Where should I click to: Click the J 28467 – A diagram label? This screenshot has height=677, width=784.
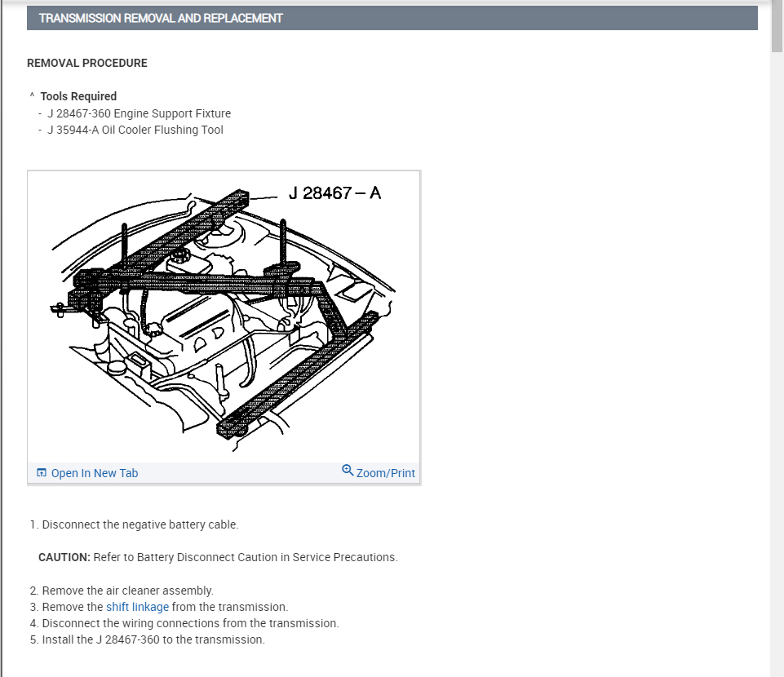point(334,193)
